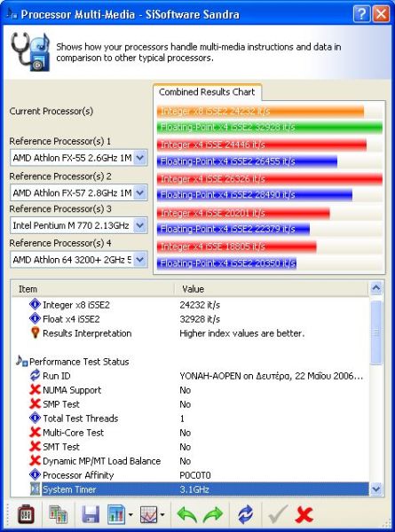Select the Dynamic MP/MT Load Balance row
Image resolution: width=395 pixels, height=532 pixels.
(x=190, y=461)
